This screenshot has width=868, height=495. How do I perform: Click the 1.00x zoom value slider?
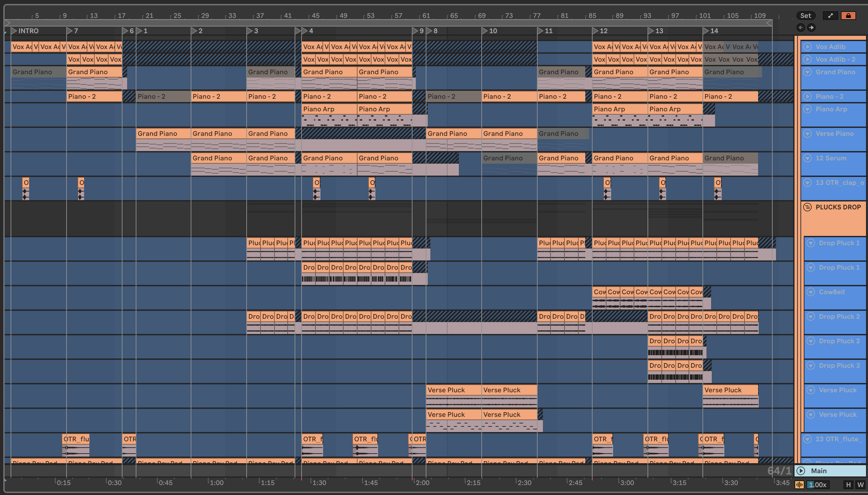(x=818, y=484)
